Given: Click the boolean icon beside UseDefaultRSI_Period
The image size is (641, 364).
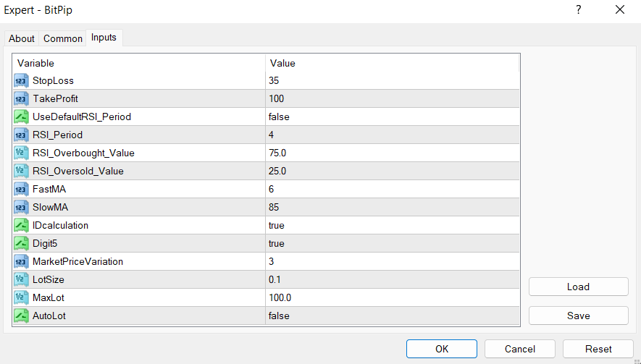Looking at the screenshot, I should 21,117.
